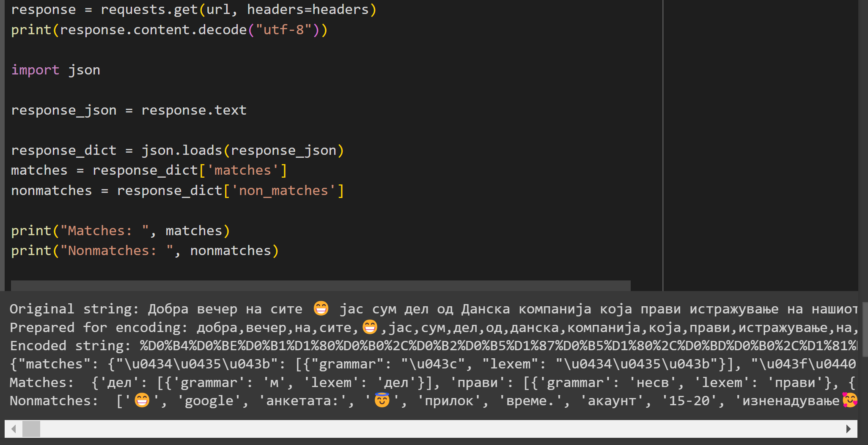Click the halo emoji in Nonmatches output
This screenshot has height=445, width=868.
[x=382, y=400]
